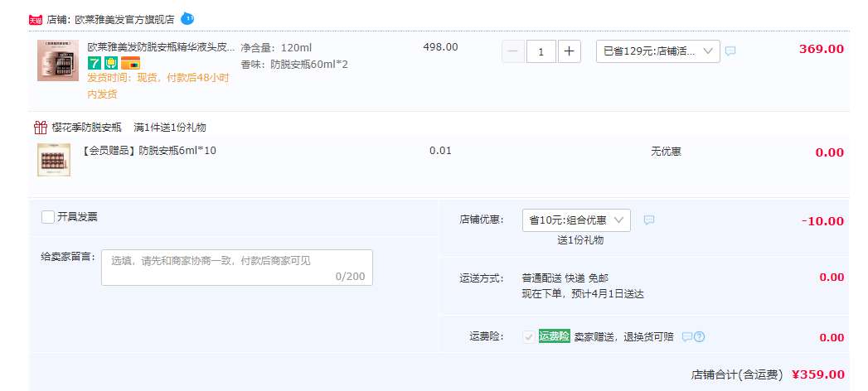Screen dimensions: 868x391
Task: Click the ¥359.00 store total amount
Action: tap(818, 374)
